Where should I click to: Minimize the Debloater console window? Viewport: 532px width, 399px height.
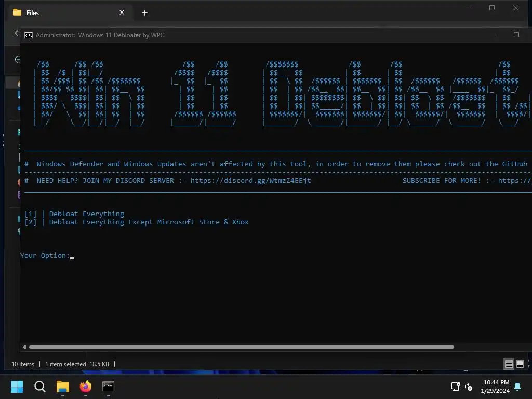[493, 35]
